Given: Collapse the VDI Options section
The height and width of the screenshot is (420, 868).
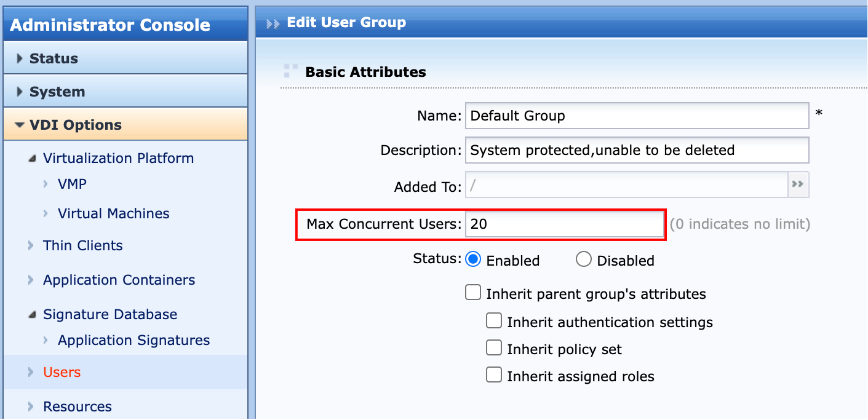Looking at the screenshot, I should 20,125.
